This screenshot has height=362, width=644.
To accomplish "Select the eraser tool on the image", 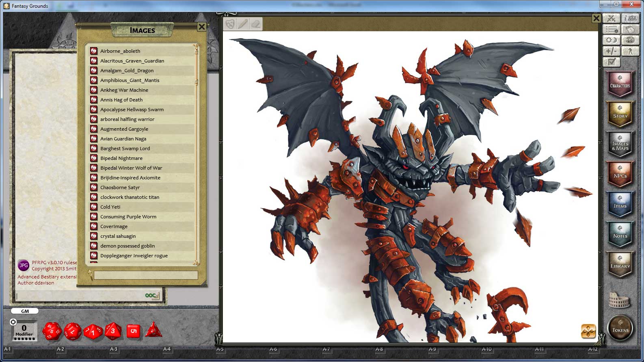I will click(x=255, y=24).
